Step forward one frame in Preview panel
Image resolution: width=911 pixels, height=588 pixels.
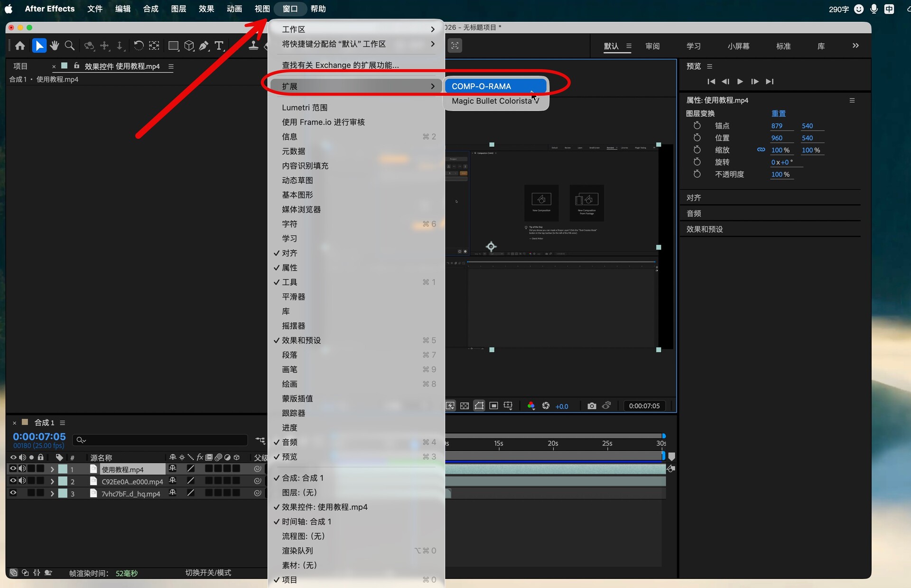pyautogui.click(x=755, y=82)
